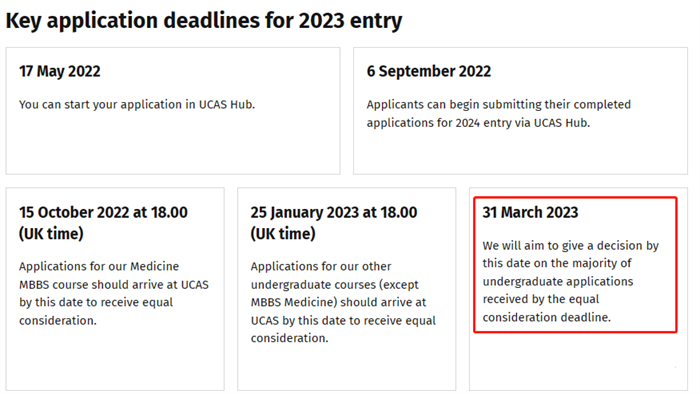Screen dimensions: 700x394
Task: Click the red highlighted 31 March card
Action: (x=575, y=265)
